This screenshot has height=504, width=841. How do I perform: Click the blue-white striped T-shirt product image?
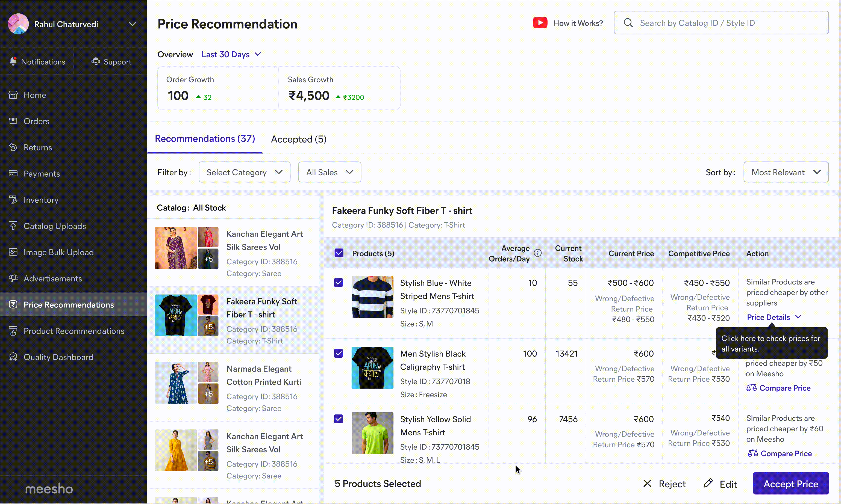372,297
